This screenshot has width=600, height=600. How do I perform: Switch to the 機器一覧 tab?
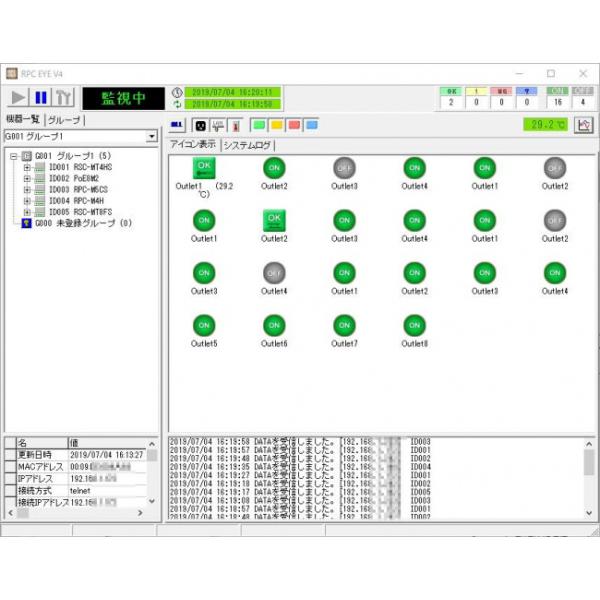pos(23,119)
